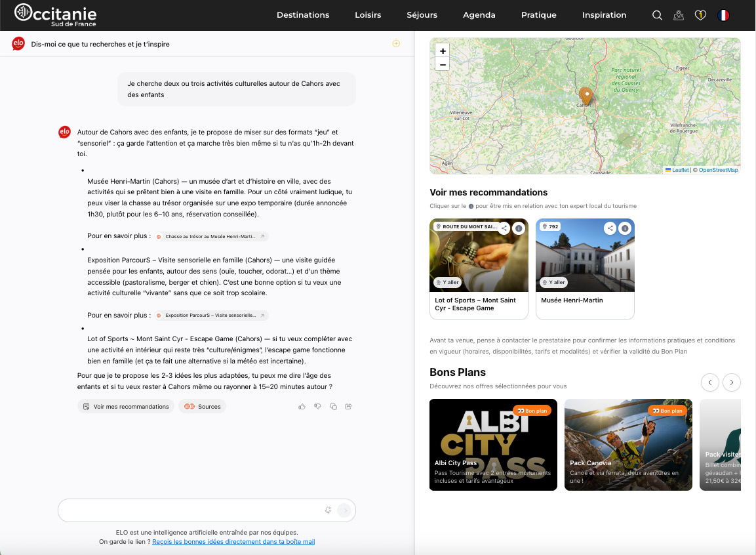Screen dimensions: 756x555
Task: Show next Bons Plans with right arrow
Action: [731, 382]
